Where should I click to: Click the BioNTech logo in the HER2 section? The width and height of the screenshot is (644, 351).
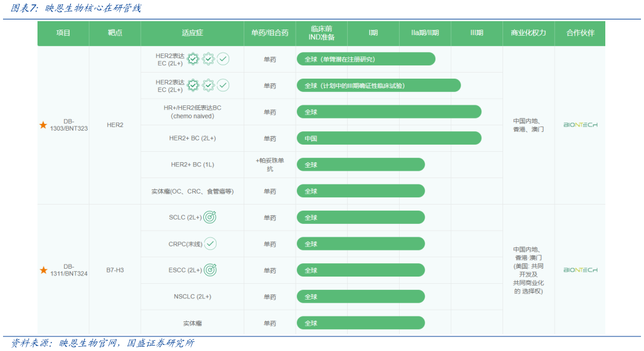580,125
